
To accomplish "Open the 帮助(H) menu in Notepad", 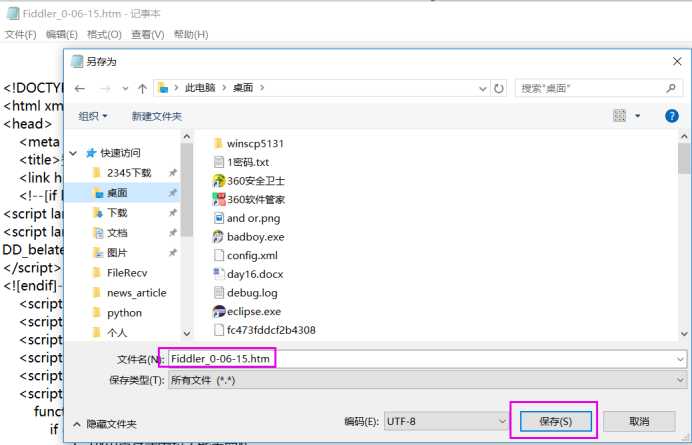I will coord(191,34).
